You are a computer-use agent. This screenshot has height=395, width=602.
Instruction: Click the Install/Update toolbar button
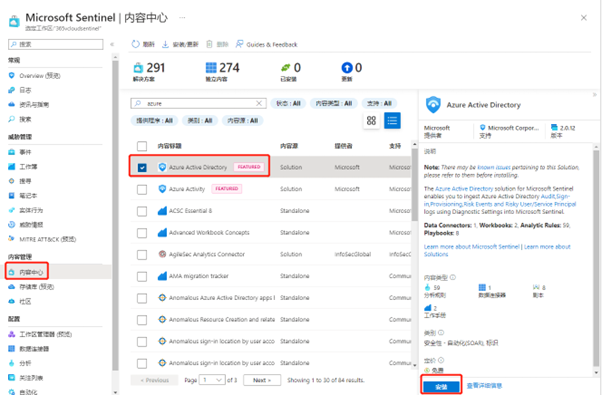[180, 45]
